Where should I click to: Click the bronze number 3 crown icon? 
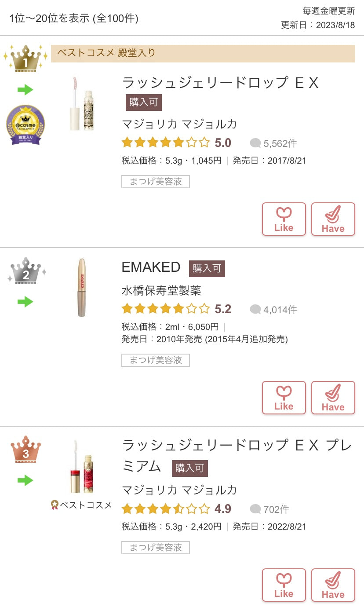coord(25,450)
